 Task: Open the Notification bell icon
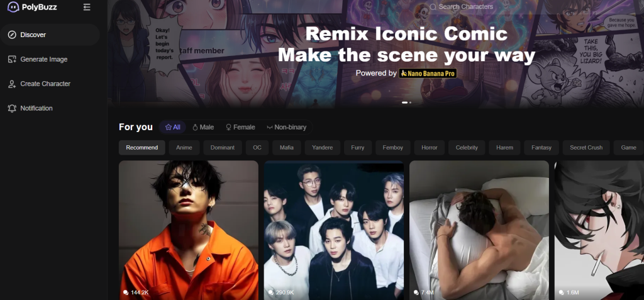click(12, 108)
